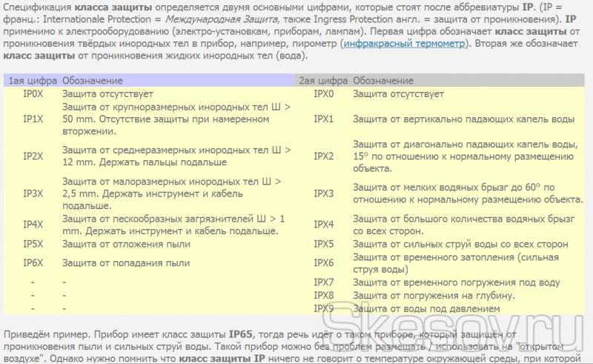Select the IP6X table cell
This screenshot has width=593, height=364.
tap(33, 262)
